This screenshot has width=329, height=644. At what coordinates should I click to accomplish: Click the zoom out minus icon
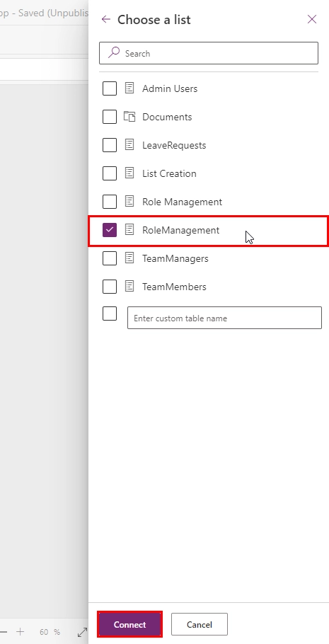click(4, 632)
